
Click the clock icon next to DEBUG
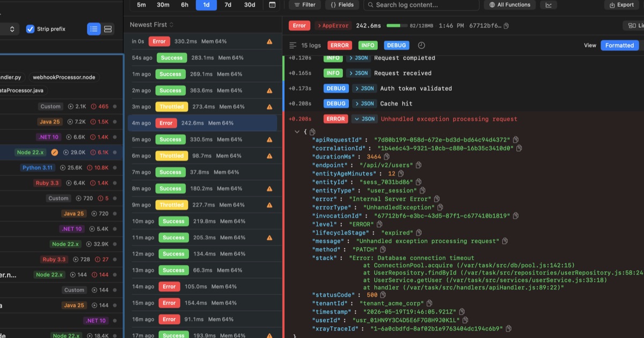click(x=421, y=46)
